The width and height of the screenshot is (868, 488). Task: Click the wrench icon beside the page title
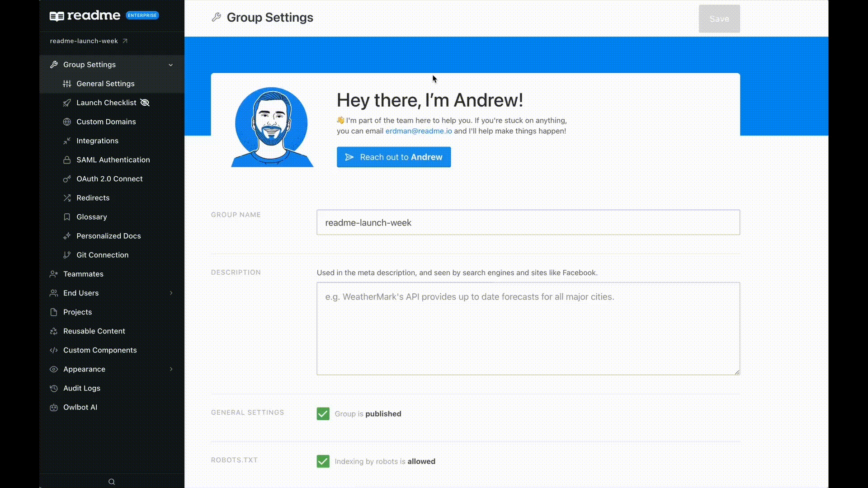pyautogui.click(x=216, y=17)
